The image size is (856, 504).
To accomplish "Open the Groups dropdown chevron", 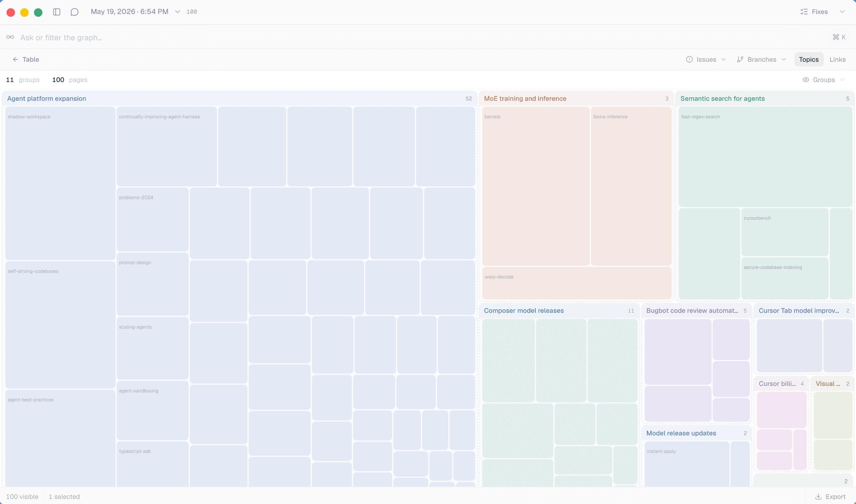I will [x=842, y=80].
